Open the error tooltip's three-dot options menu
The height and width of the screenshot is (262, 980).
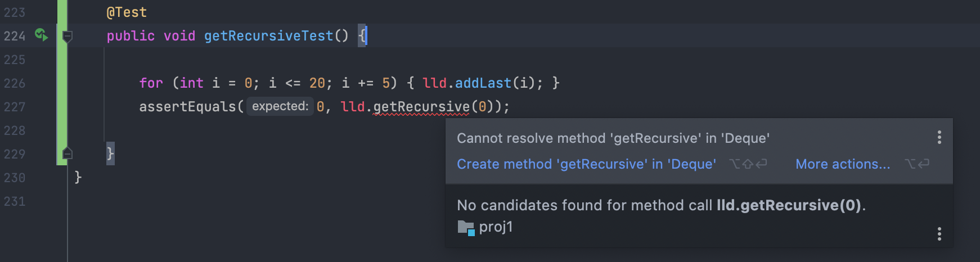tap(939, 138)
